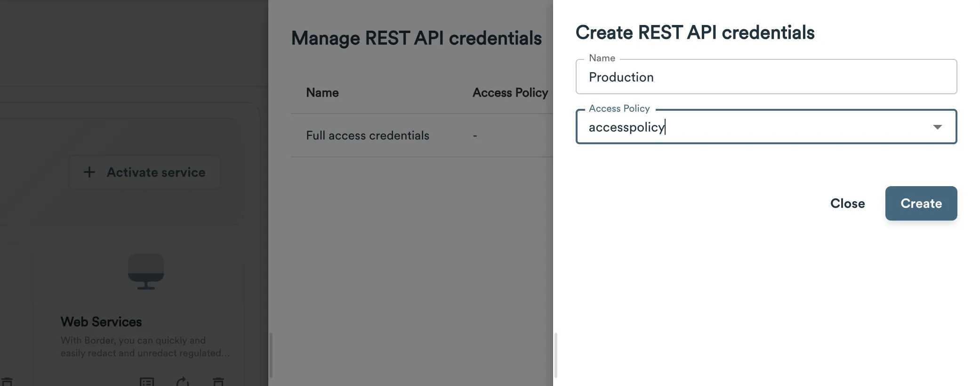980x386 pixels.
Task: Click the plus icon on Activate service
Action: [89, 172]
